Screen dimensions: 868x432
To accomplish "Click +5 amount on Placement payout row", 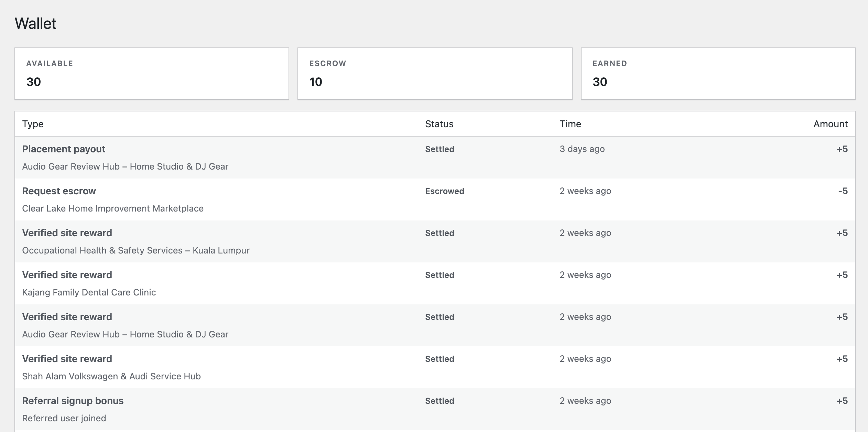I will pyautogui.click(x=842, y=149).
